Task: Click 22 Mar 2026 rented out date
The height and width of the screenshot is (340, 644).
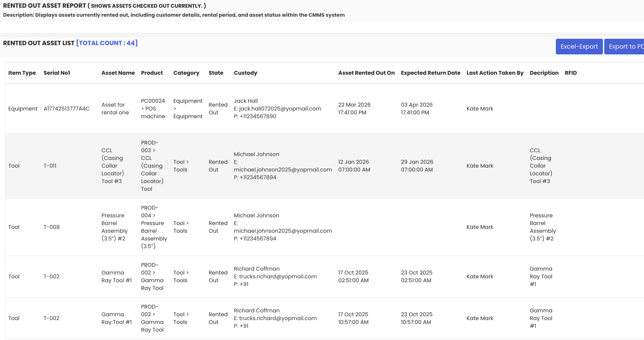Action: click(x=354, y=104)
